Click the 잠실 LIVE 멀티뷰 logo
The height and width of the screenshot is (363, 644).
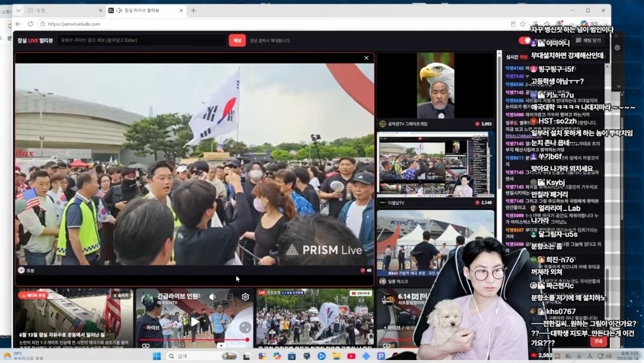pos(35,40)
